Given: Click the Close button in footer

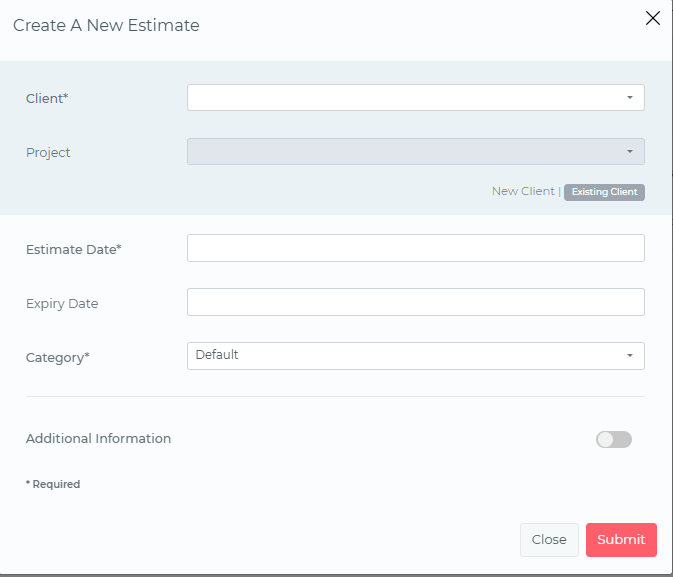Looking at the screenshot, I should (x=549, y=539).
